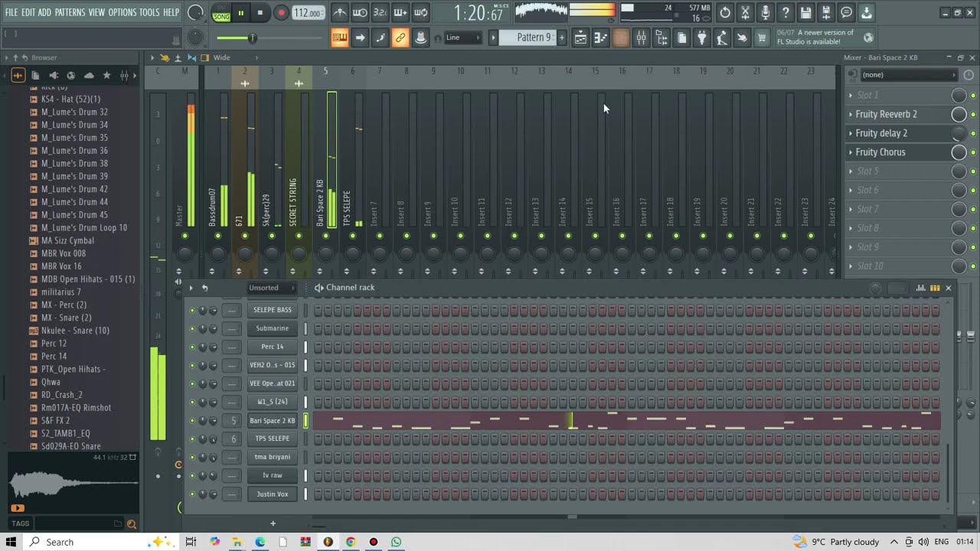Open the Mixer view toolbar icon
Screen dimensions: 980x551
tap(642, 37)
